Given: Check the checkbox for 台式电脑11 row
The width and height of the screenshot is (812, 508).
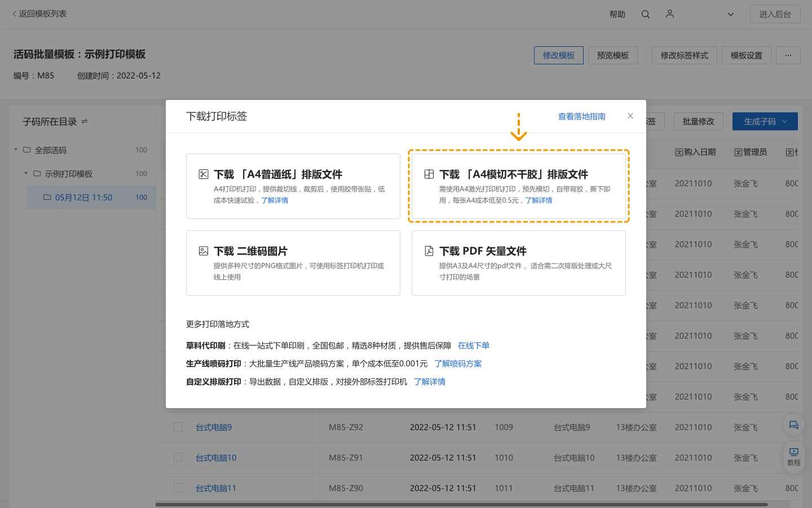Looking at the screenshot, I should [178, 488].
